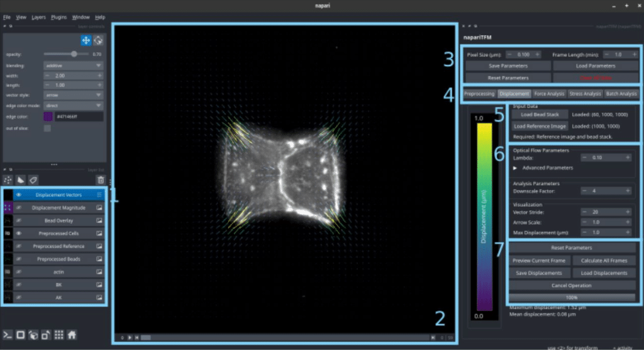
Task: Open the napari console
Action: (x=8, y=335)
